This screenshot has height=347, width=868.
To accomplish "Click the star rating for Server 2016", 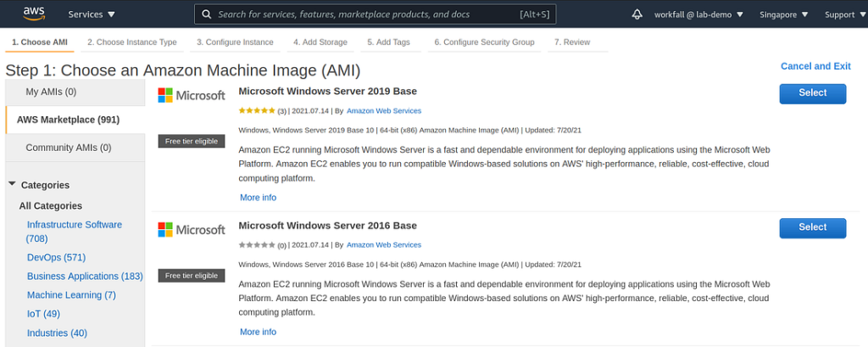I will point(257,245).
